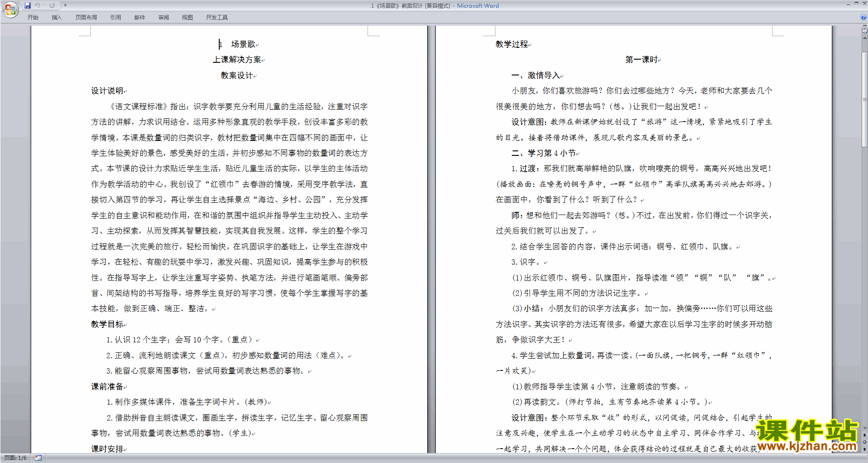Click line 3. 识字。
Screen dimensions: 868x463
[x=527, y=262]
